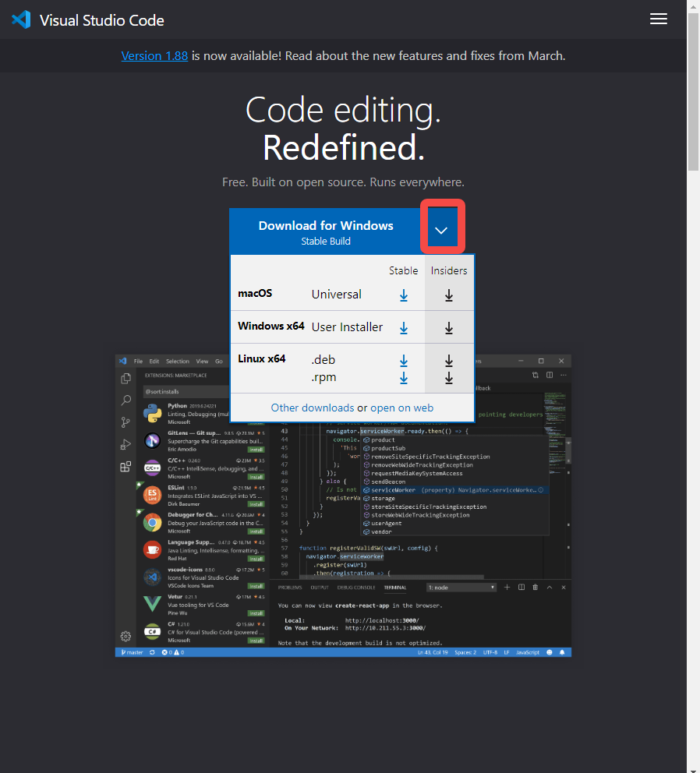Click the @sort:installs search box in screenshot
Viewport: 700px width, 773px height.
coord(186,391)
